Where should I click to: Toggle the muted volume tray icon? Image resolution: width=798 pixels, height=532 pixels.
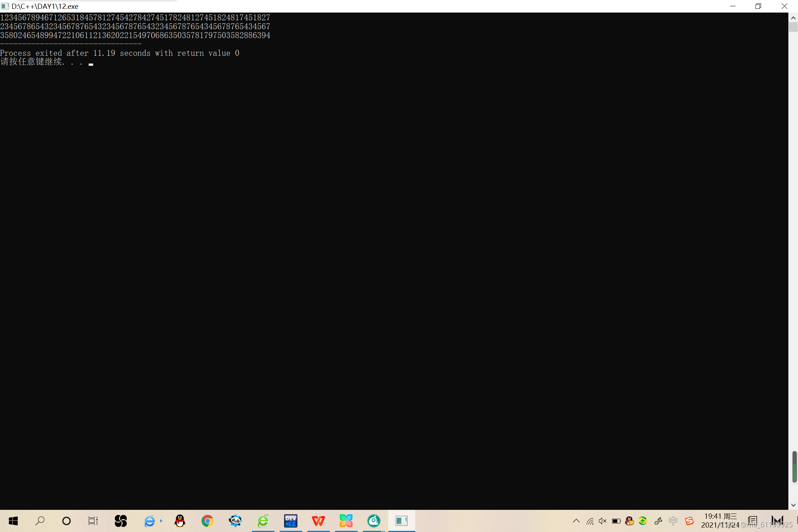603,521
